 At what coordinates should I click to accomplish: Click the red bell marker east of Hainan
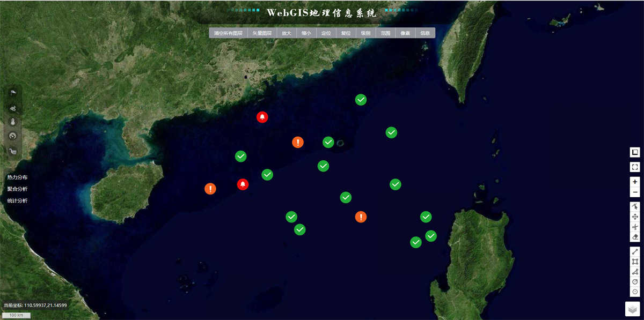pyautogui.click(x=243, y=184)
